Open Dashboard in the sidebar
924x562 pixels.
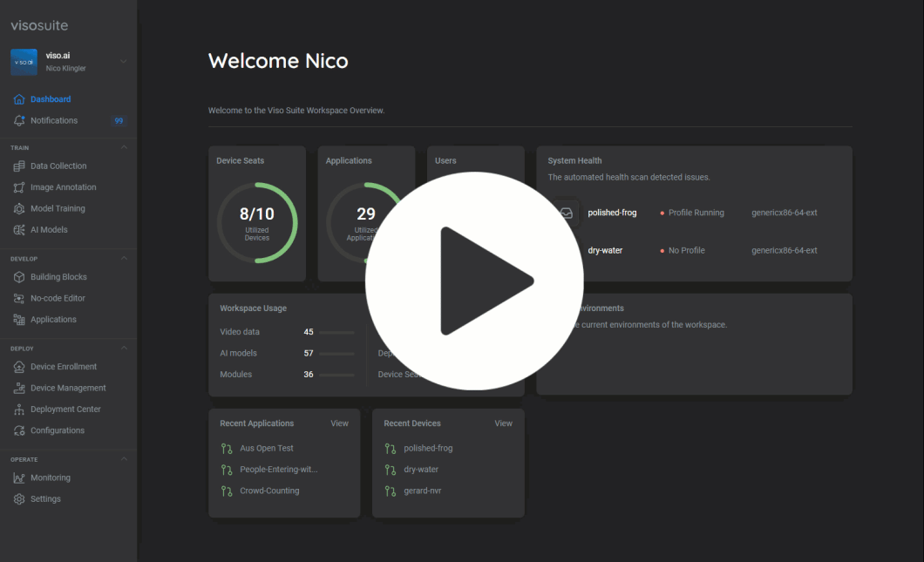(x=51, y=99)
